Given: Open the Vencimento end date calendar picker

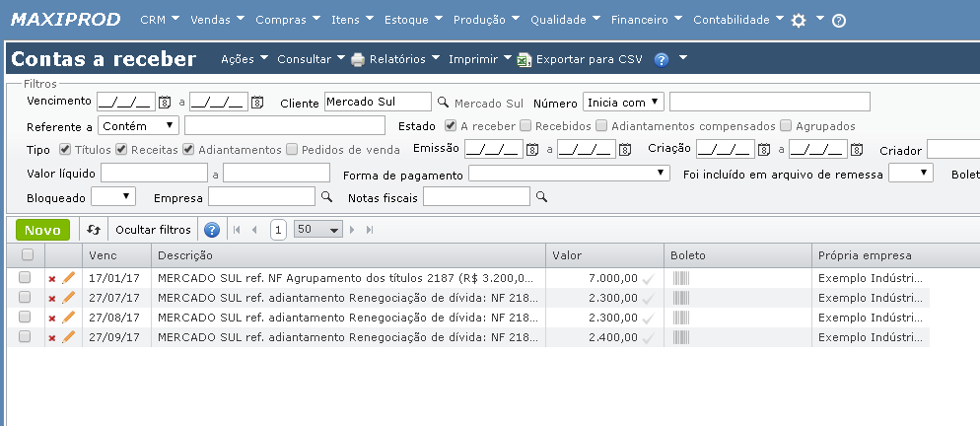Looking at the screenshot, I should tap(257, 102).
